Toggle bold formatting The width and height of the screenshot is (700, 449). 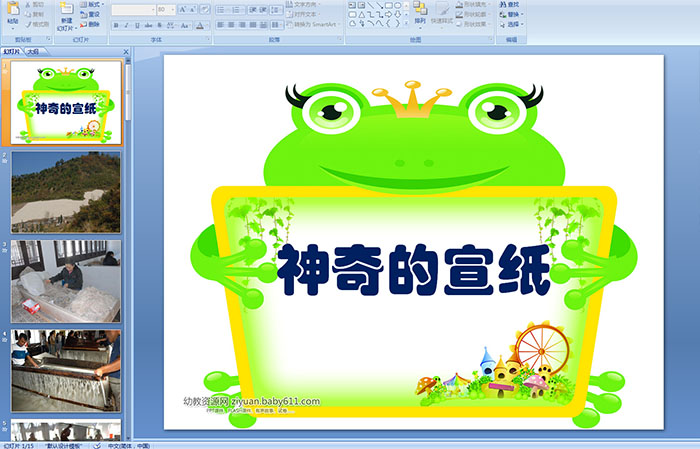114,24
